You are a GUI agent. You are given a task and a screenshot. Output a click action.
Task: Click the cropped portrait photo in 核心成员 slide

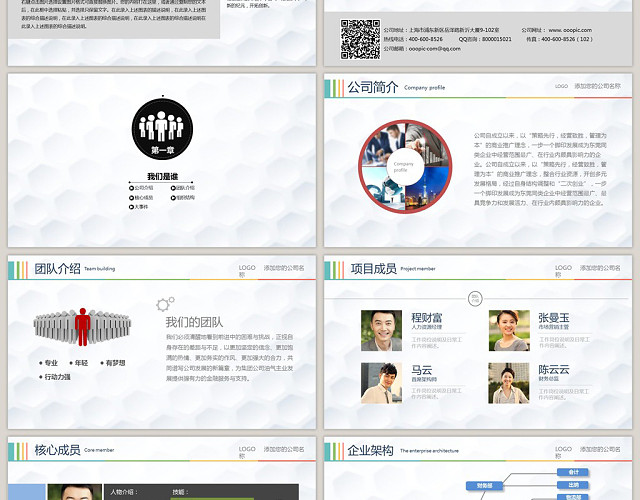coord(75,492)
